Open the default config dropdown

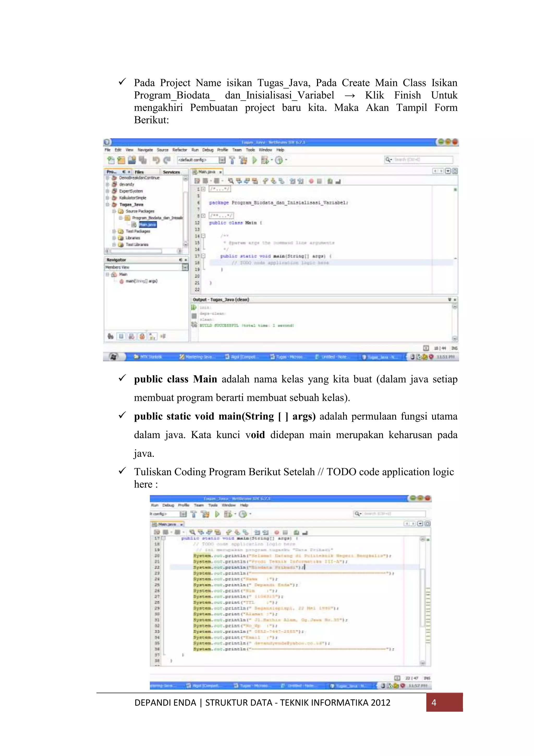pyautogui.click(x=222, y=160)
